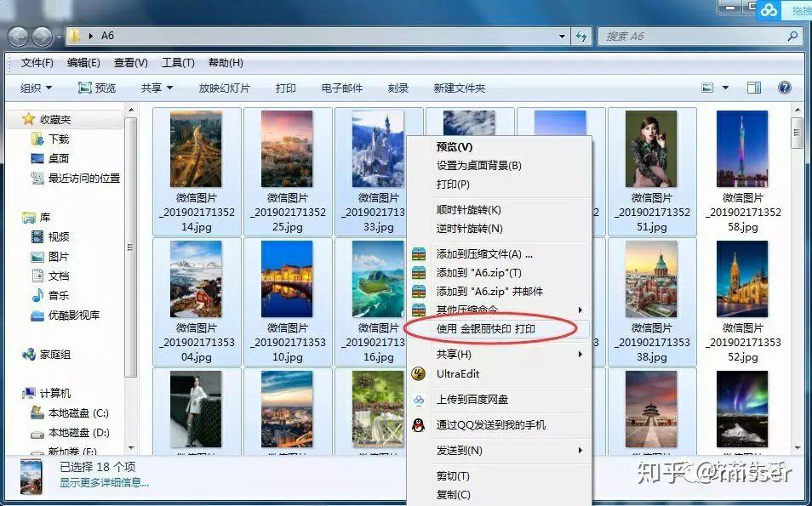
Task: Click the Baidu Netdisk upload icon
Action: [x=419, y=400]
